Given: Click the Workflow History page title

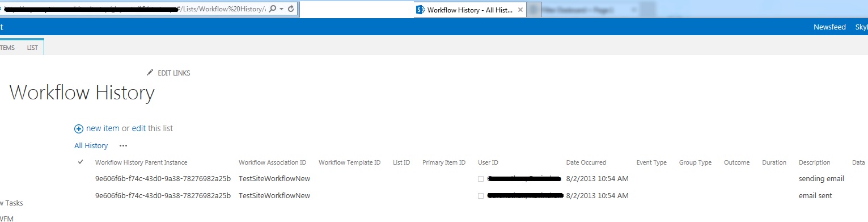Looking at the screenshot, I should [82, 93].
